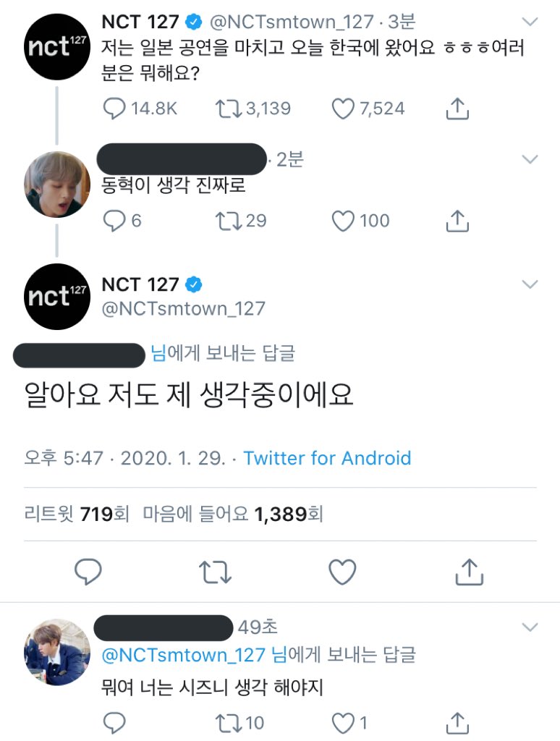Open the reply icon on the detailed tweet
This screenshot has width=560, height=741.
(x=88, y=571)
